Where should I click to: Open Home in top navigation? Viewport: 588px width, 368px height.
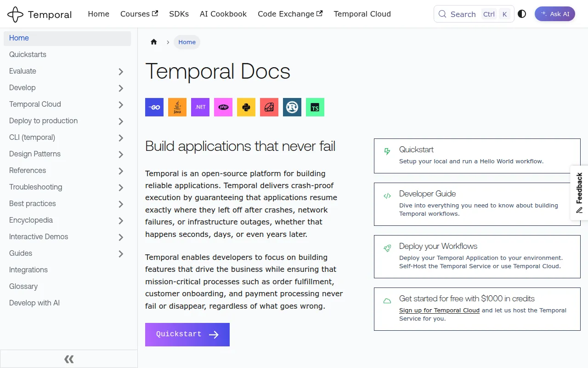pos(98,14)
